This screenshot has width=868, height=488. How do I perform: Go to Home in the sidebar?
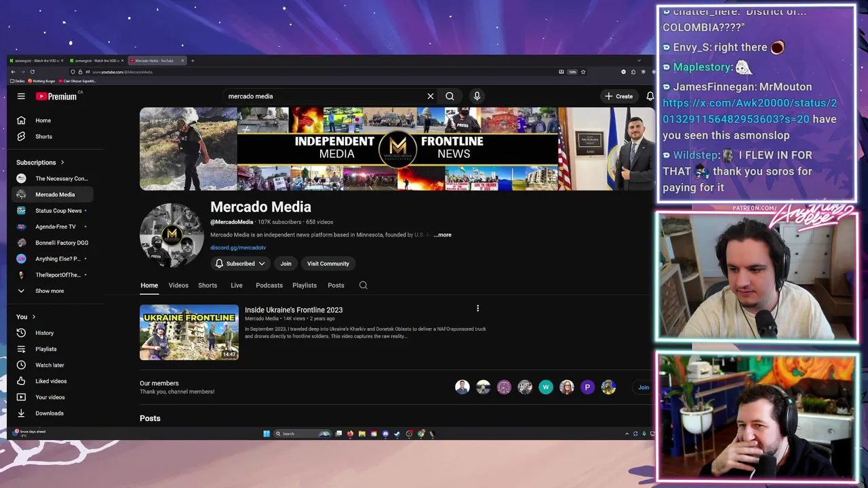pos(53,121)
